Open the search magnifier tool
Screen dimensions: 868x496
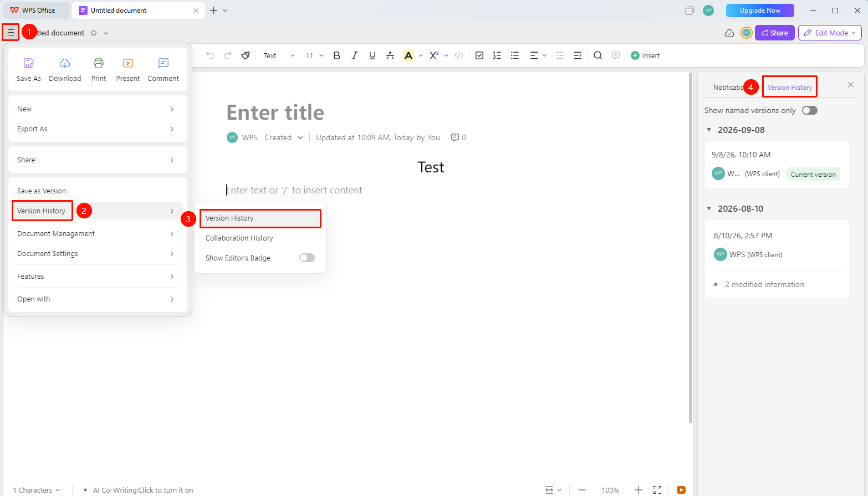click(598, 55)
